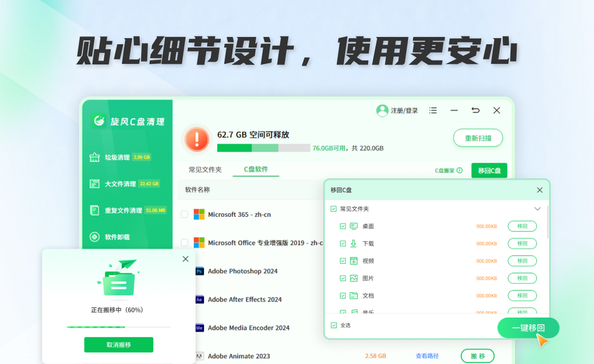Viewport: 594px width, 364px height.
Task: Click the Microsoft Office 2019 logo icon
Action: (199, 243)
